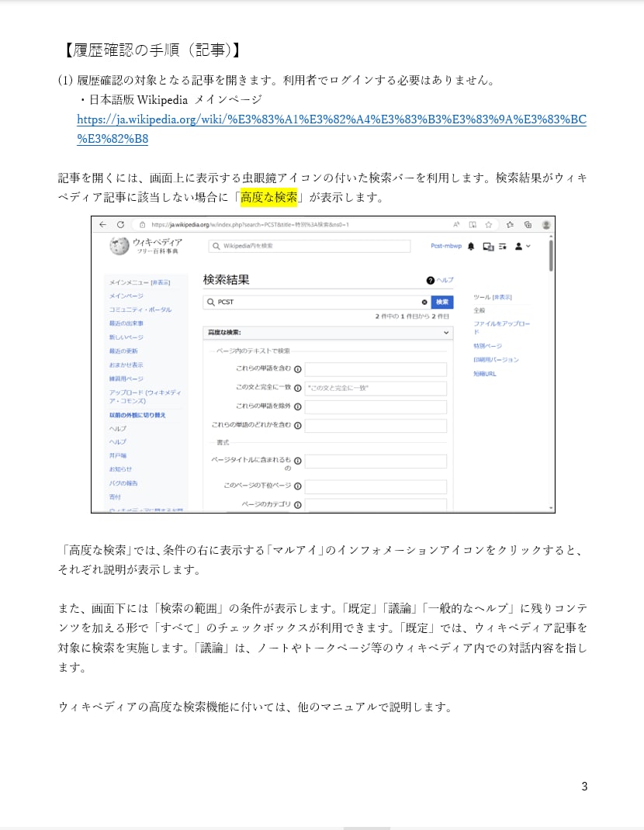
Task: Click the この文と完全に一致 text field
Action: coord(376,388)
